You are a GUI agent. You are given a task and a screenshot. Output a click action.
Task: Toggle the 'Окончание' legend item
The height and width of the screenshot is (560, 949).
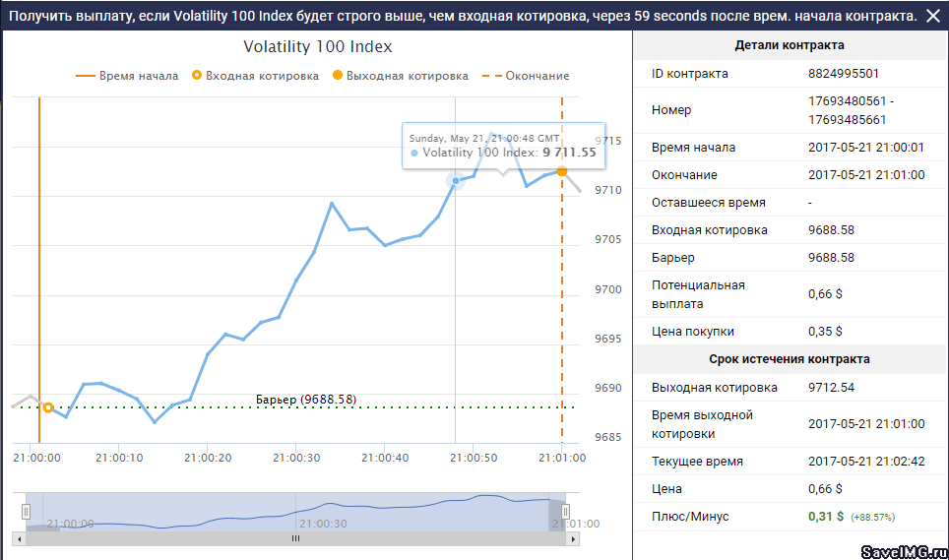coord(529,76)
